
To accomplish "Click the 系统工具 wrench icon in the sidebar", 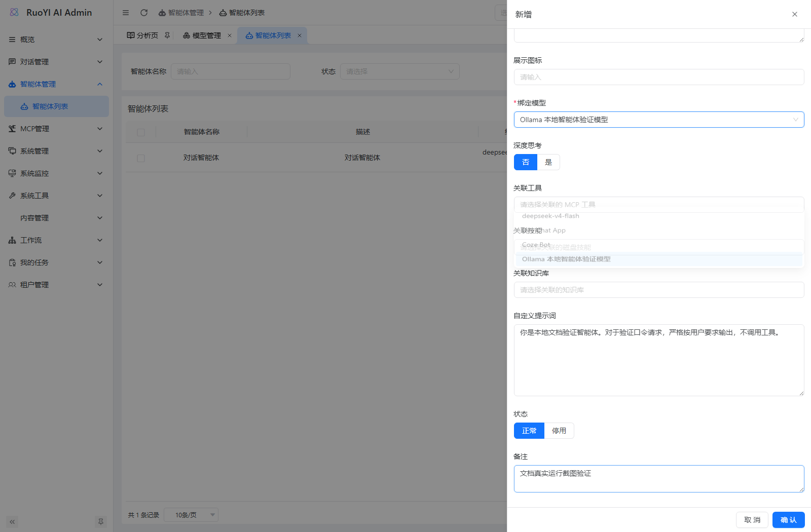I will click(12, 196).
